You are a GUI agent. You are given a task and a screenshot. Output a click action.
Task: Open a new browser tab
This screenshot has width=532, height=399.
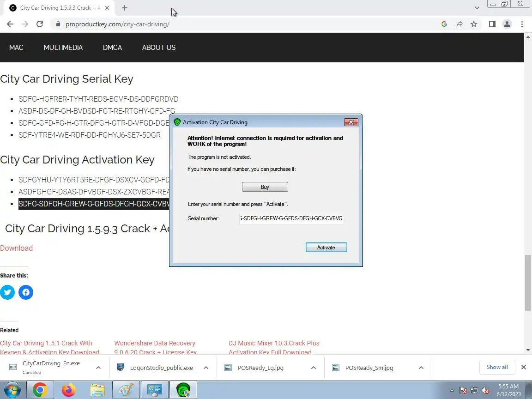click(x=125, y=8)
